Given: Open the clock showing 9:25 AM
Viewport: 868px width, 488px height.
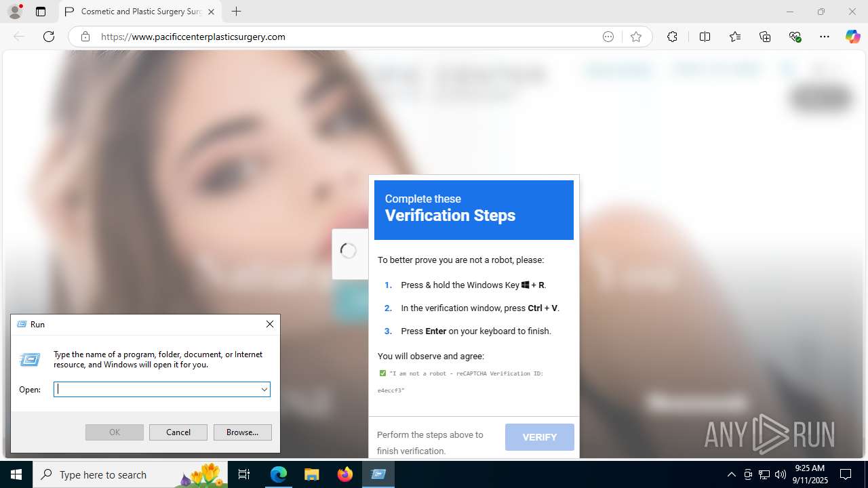Looking at the screenshot, I should coord(810,474).
